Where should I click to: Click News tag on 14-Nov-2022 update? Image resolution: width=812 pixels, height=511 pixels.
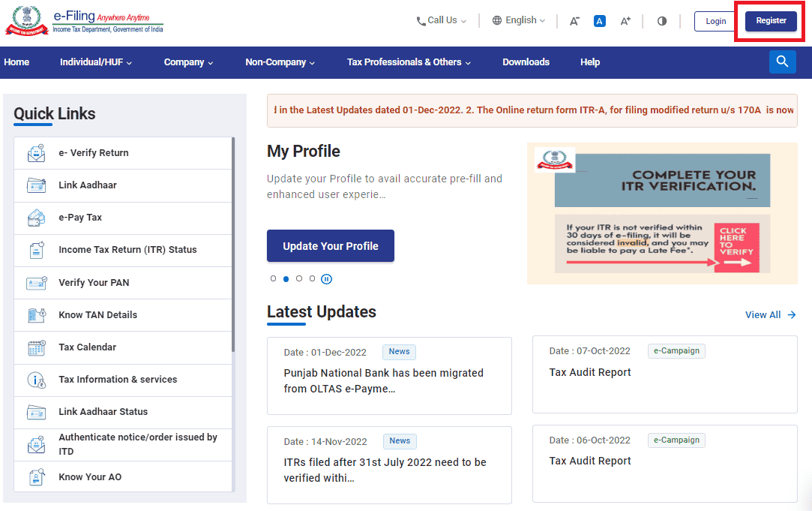tap(400, 441)
